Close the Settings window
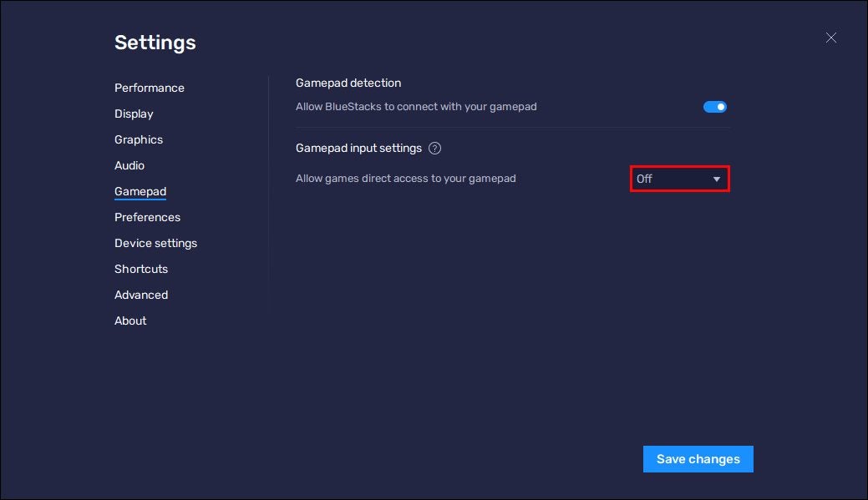 click(x=831, y=38)
